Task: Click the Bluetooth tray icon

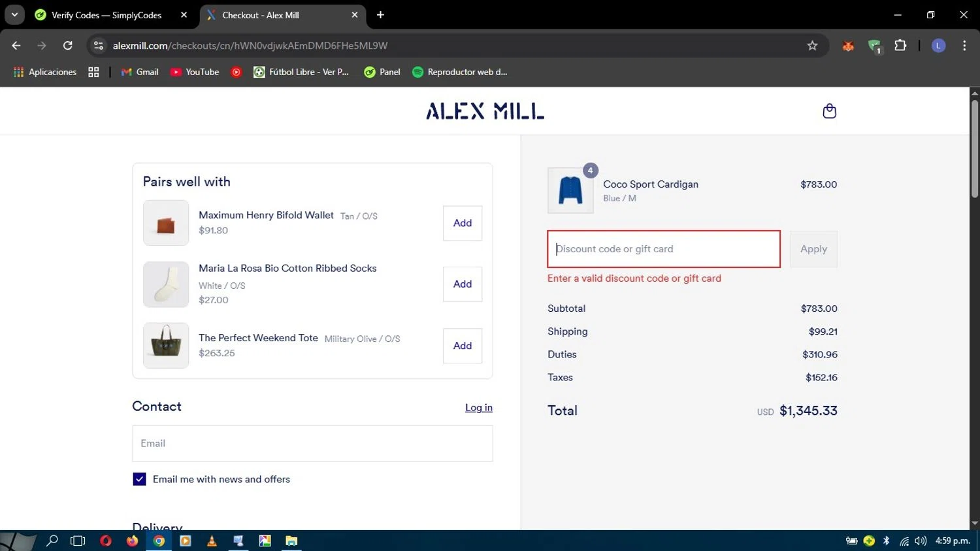Action: pyautogui.click(x=887, y=541)
